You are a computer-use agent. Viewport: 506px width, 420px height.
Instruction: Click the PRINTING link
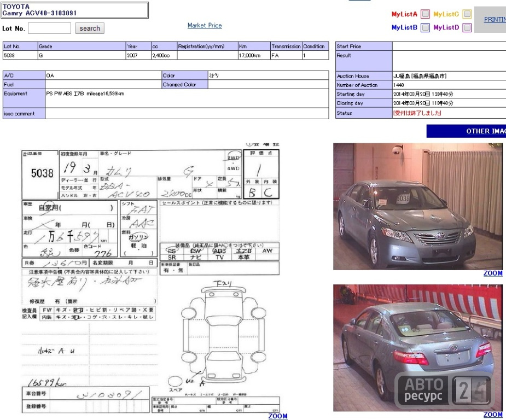tap(495, 19)
